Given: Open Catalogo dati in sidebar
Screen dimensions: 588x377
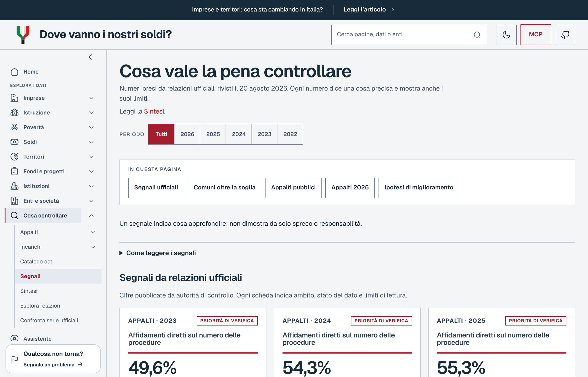Looking at the screenshot, I should [58, 261].
